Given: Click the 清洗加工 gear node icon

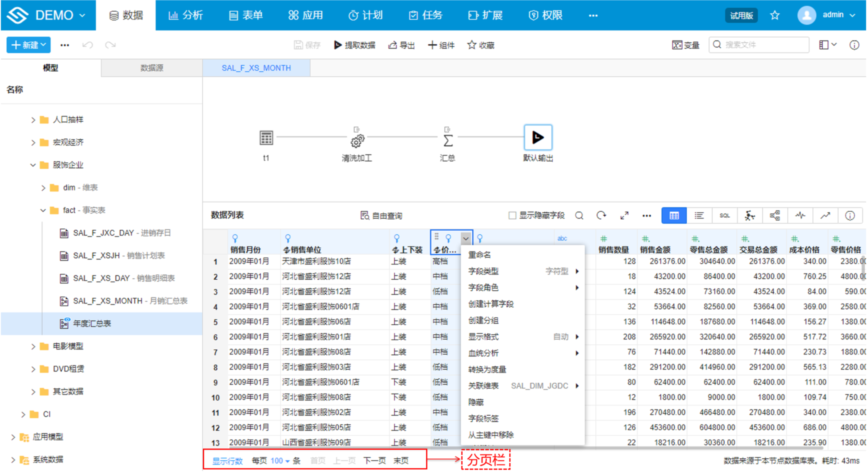Looking at the screenshot, I should (357, 140).
